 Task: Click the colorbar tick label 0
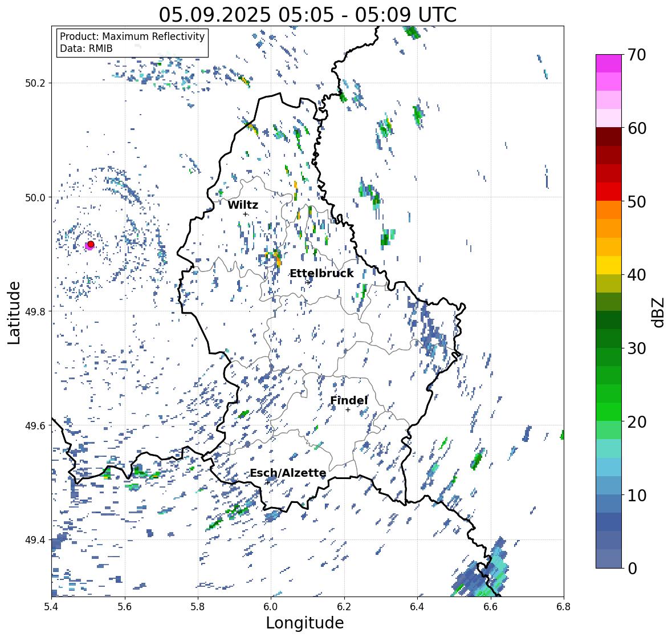pos(632,569)
